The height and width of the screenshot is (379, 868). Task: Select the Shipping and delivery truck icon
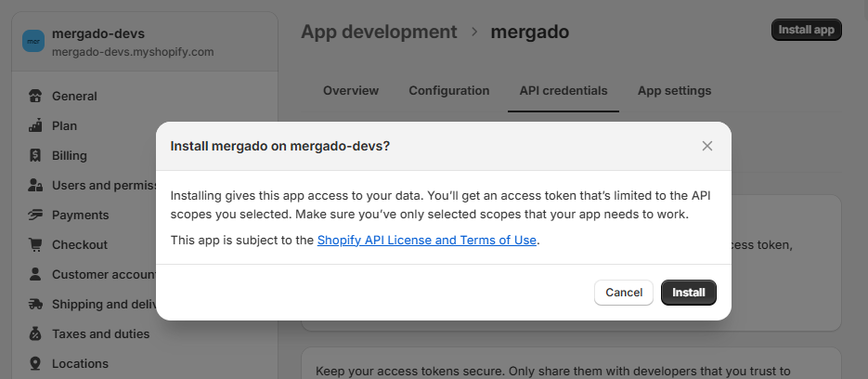pos(35,304)
